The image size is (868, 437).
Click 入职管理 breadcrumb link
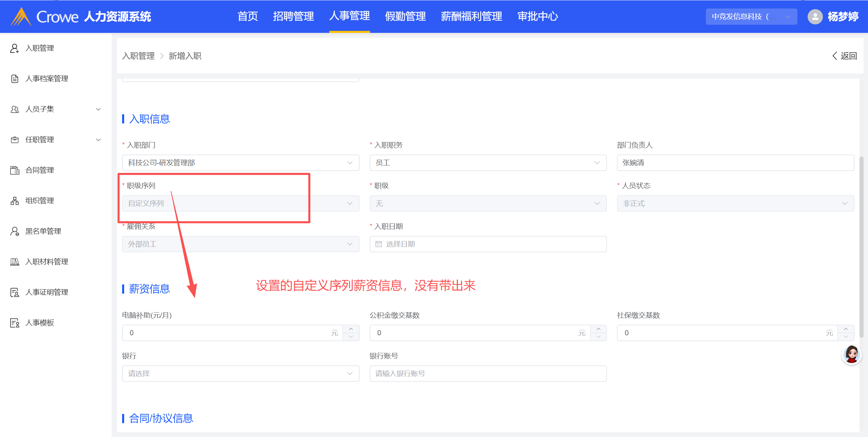138,56
